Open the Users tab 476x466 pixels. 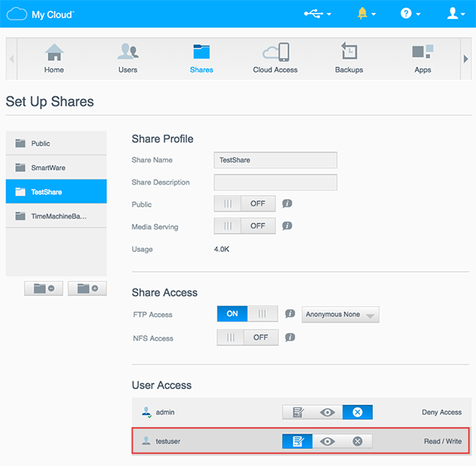coord(128,59)
